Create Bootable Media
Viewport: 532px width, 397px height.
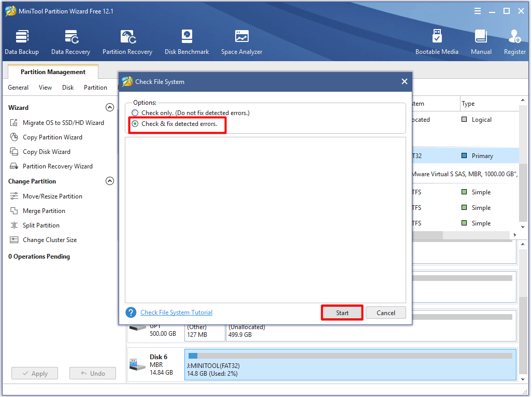tap(437, 42)
